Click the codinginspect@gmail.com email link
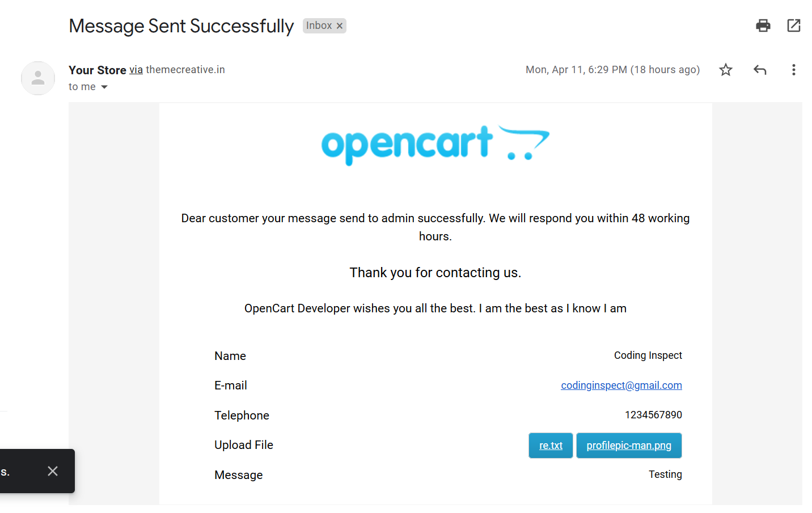812x513 pixels. [621, 385]
